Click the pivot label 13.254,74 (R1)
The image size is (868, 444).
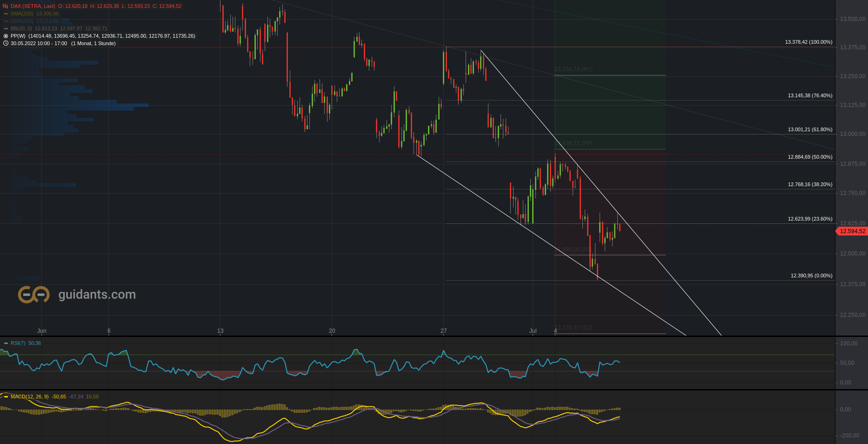point(574,69)
